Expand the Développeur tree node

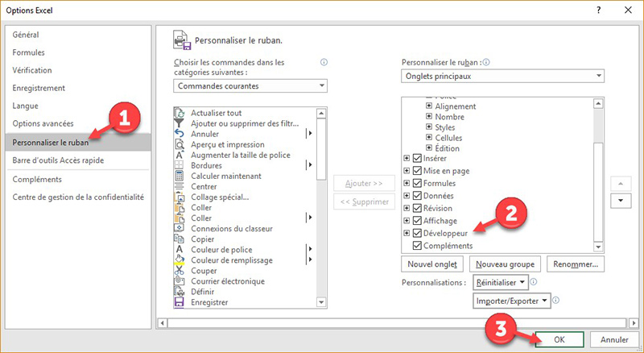click(407, 233)
